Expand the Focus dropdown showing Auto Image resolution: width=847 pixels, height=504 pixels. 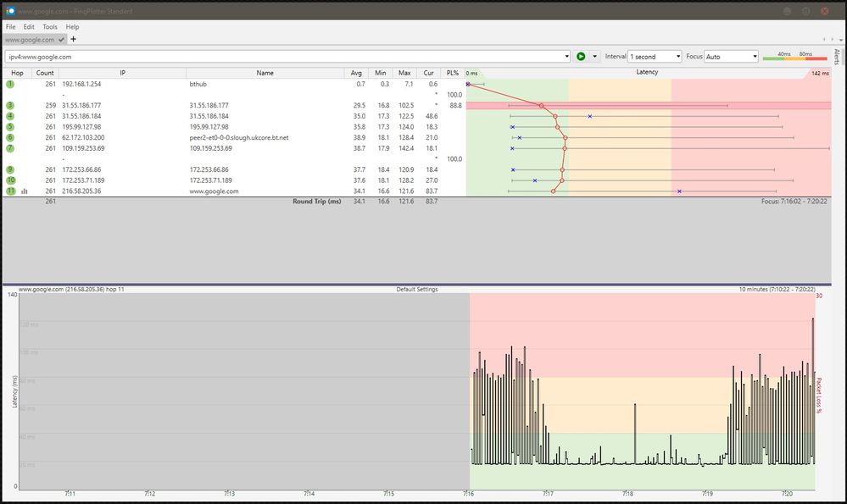coord(731,57)
